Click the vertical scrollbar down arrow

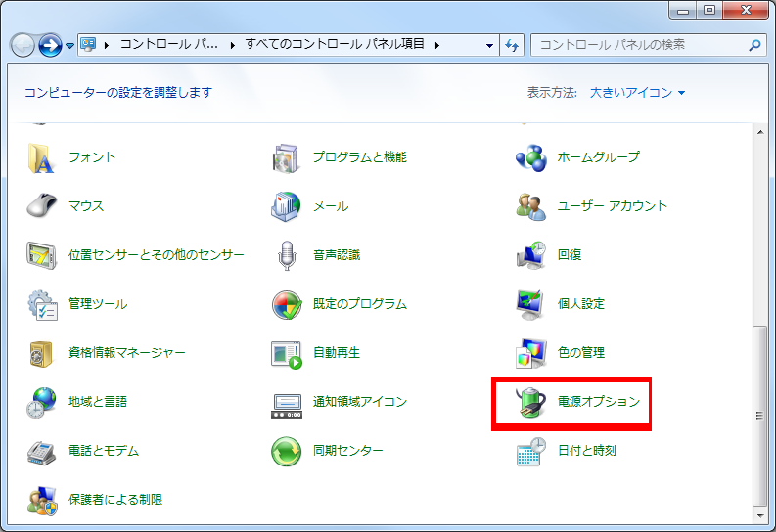coord(759,511)
